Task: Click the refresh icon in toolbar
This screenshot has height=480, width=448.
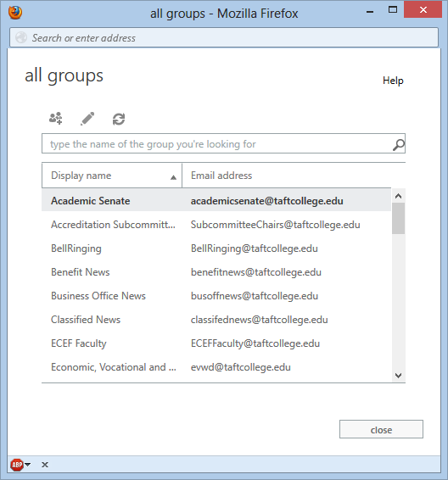Action: pos(119,119)
